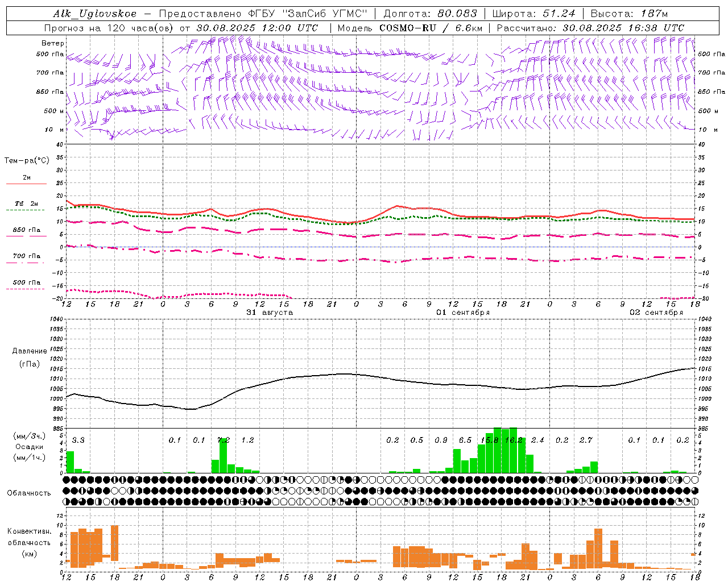Select the latitude value Широта: 51.24

[x=533, y=14]
